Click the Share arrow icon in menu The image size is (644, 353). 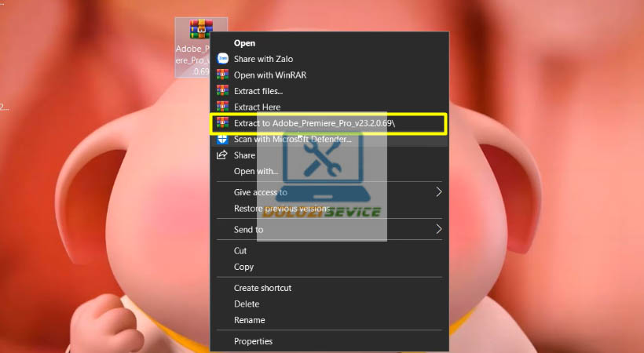pyautogui.click(x=222, y=155)
